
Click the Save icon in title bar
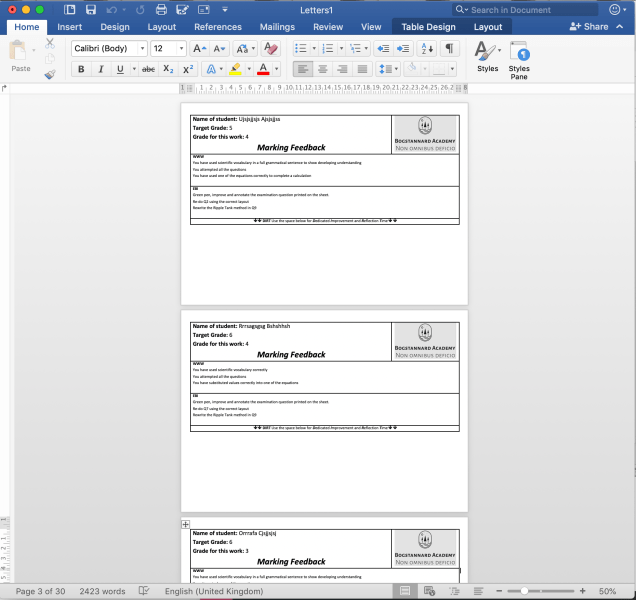tap(90, 10)
